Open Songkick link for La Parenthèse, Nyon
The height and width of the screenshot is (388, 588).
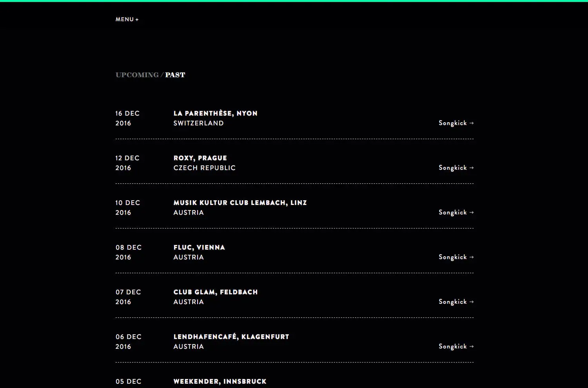(456, 123)
